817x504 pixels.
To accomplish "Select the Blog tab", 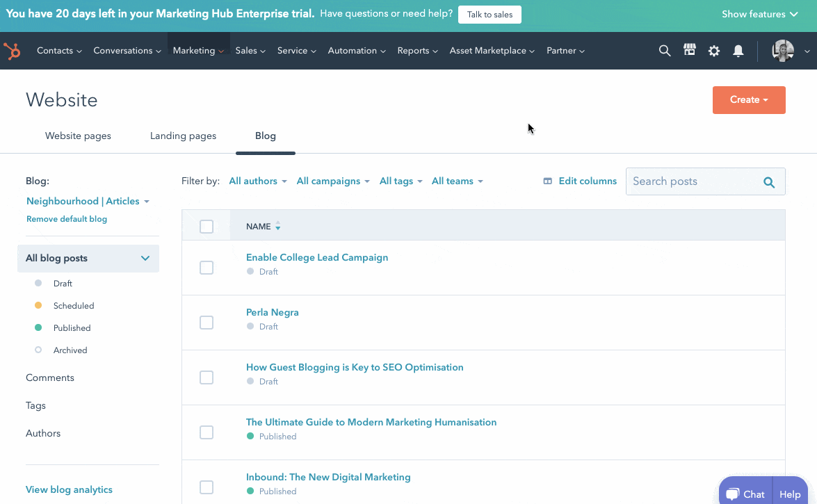I will pos(265,136).
